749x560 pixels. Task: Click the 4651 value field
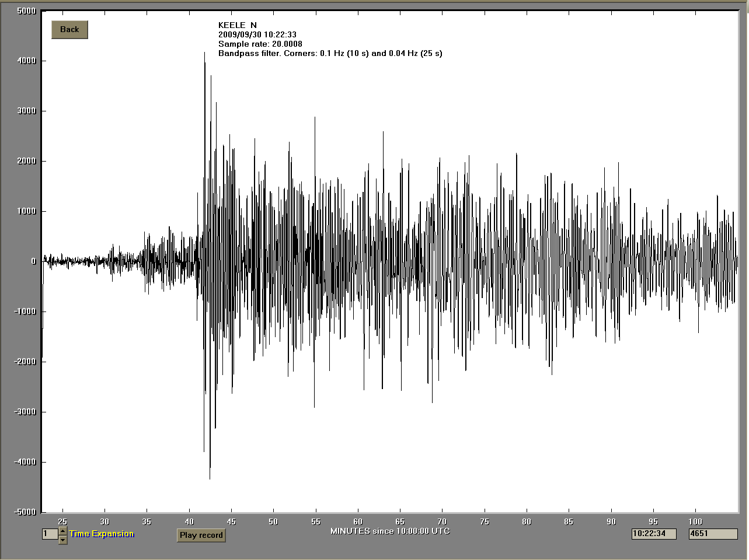713,533
